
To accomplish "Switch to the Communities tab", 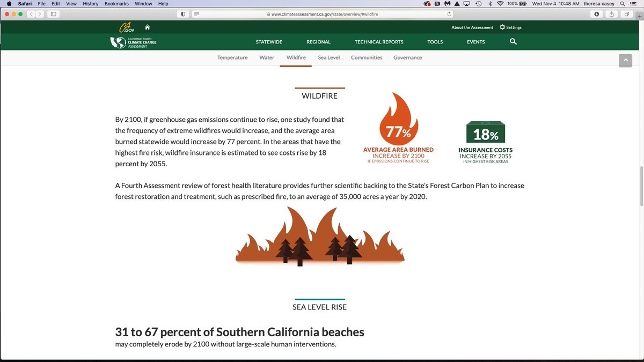I will (367, 57).
